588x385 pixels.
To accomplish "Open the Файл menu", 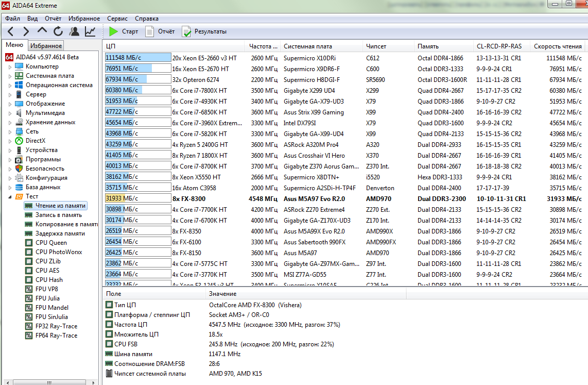I will click(x=13, y=19).
